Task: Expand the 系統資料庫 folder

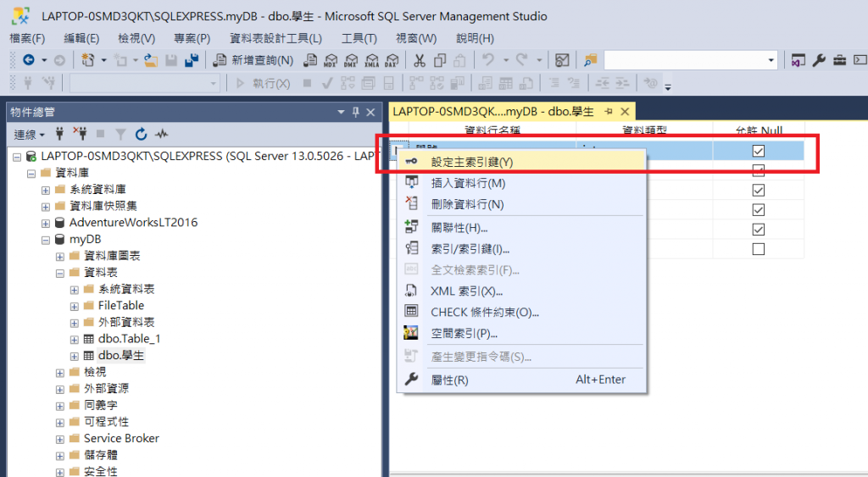Action: [x=46, y=191]
